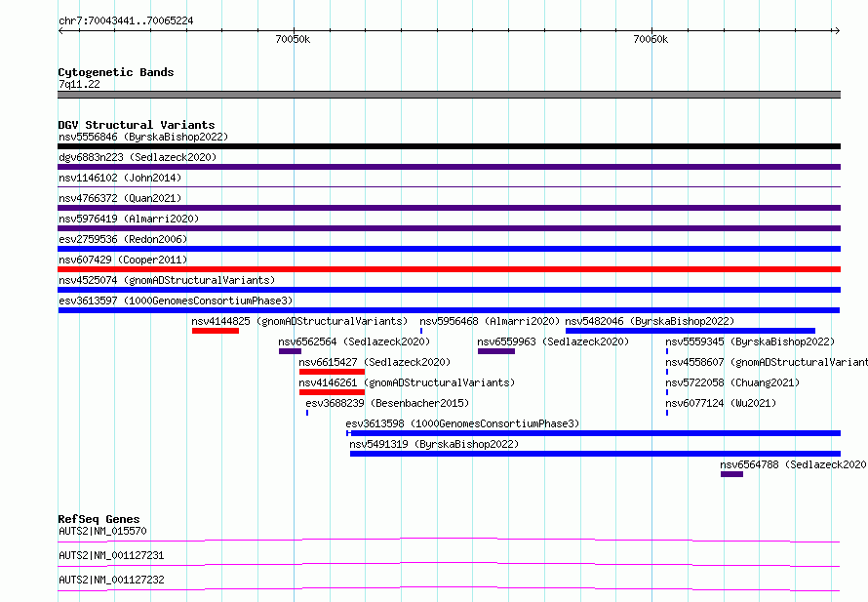Click the purple nsv6564788 variant bar
The image size is (868, 602).
pyautogui.click(x=731, y=474)
